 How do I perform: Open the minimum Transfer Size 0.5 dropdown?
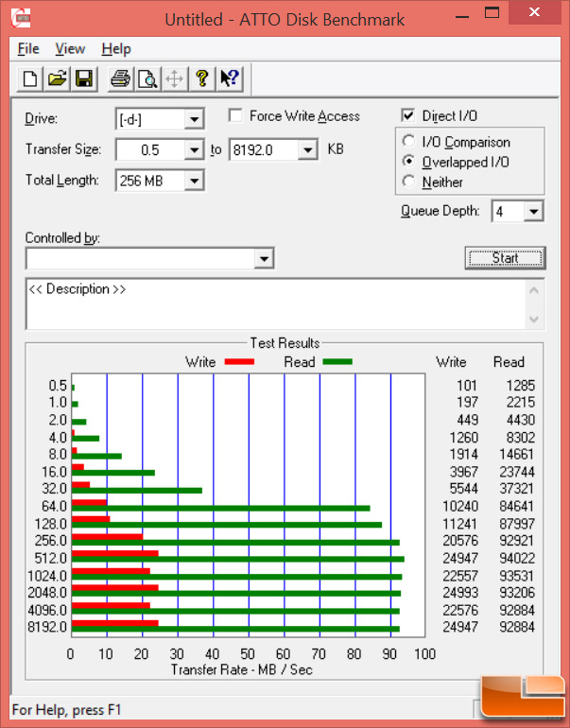coord(194,150)
